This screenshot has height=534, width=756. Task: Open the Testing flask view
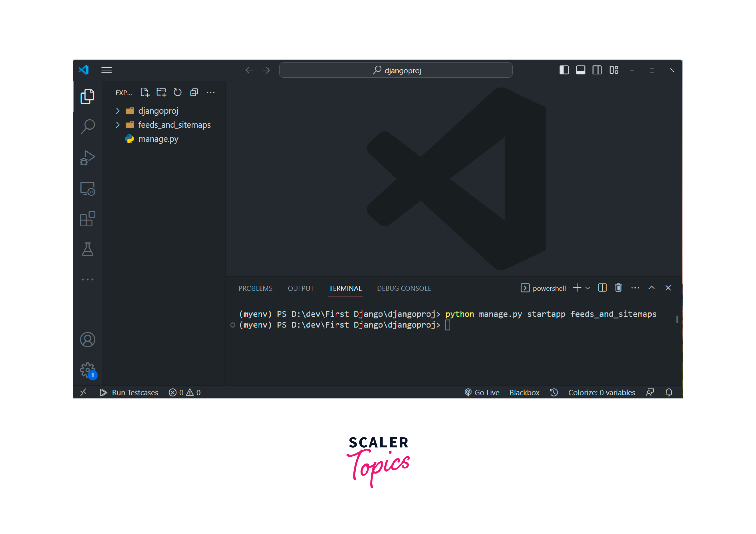point(87,249)
